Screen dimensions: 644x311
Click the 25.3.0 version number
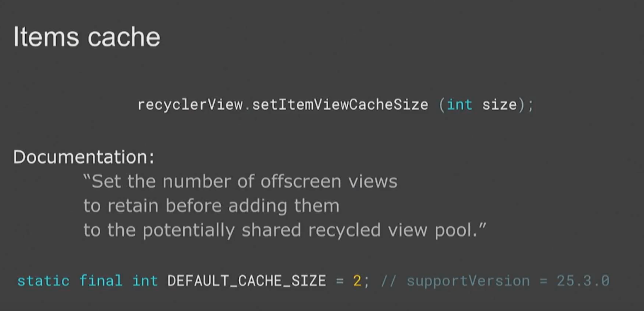click(x=583, y=281)
